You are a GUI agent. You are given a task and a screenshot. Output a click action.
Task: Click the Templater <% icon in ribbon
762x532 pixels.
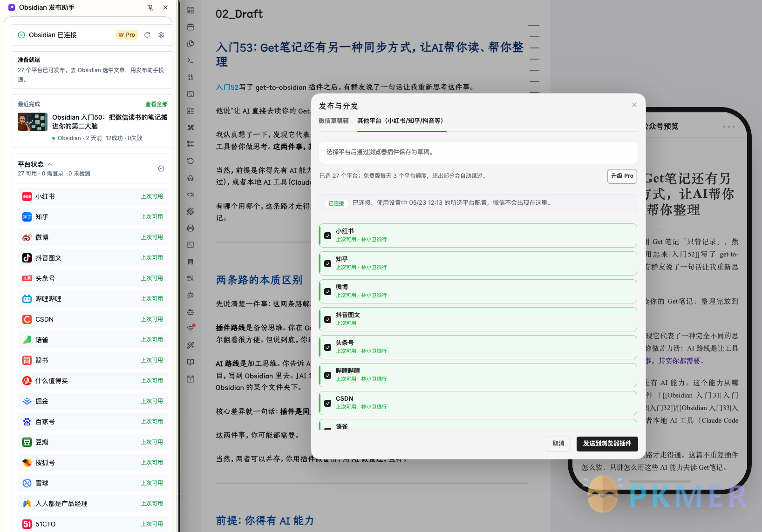coord(190,195)
